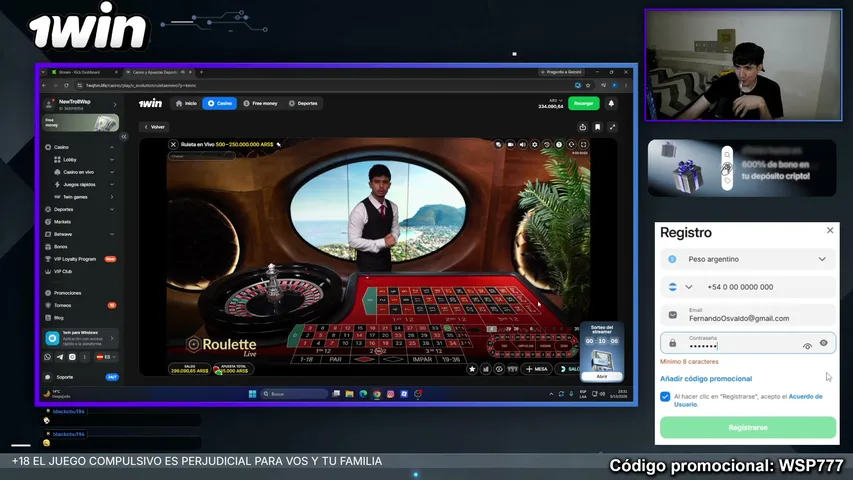
Task: Show password with the eye icon
Action: [x=824, y=343]
